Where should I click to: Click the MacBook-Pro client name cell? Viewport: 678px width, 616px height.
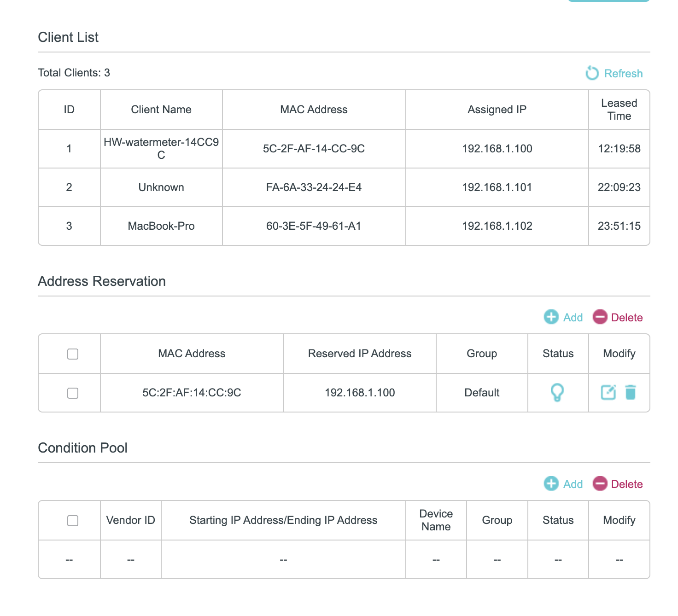click(161, 226)
